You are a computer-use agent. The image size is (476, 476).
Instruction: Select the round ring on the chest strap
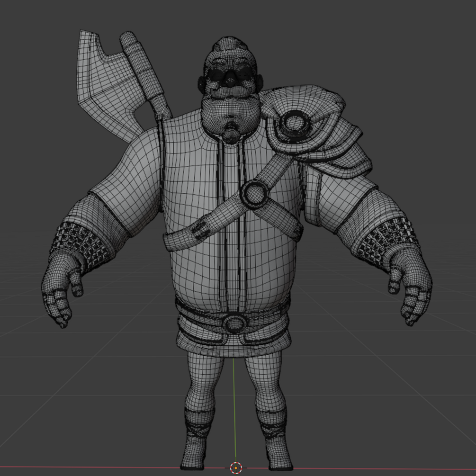[x=255, y=194]
